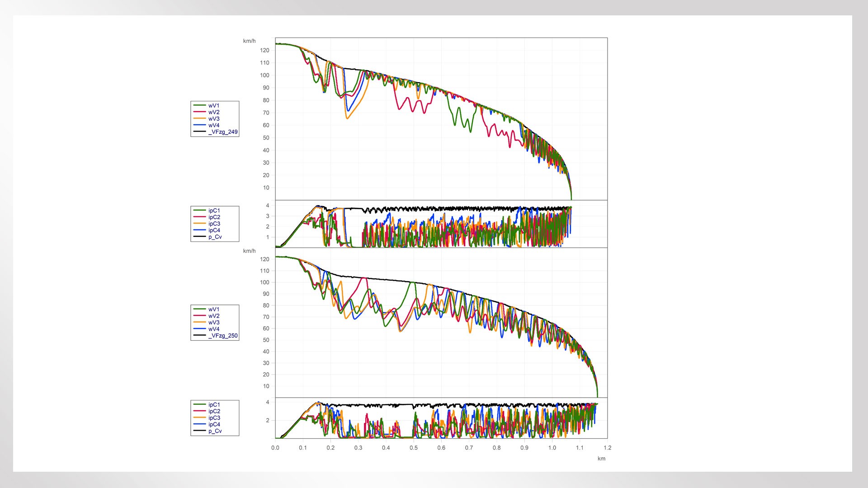The height and width of the screenshot is (488, 868).
Task: Select the _VFzg_250 legend entry
Action: click(215, 336)
